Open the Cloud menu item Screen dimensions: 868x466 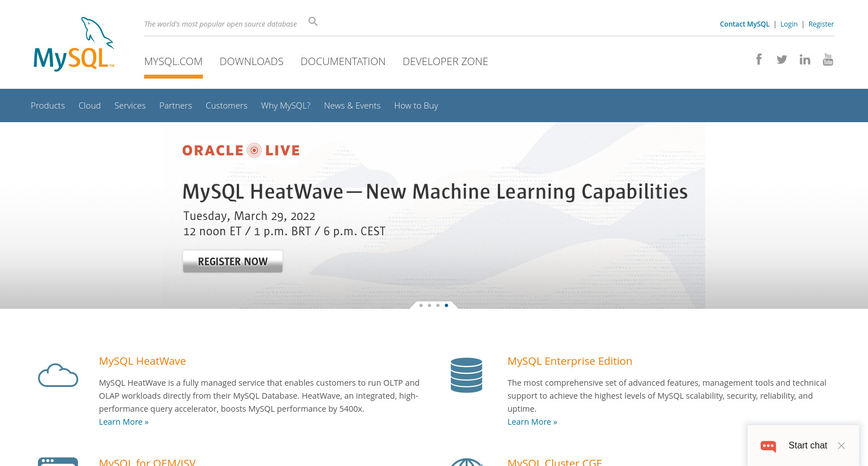click(x=90, y=105)
